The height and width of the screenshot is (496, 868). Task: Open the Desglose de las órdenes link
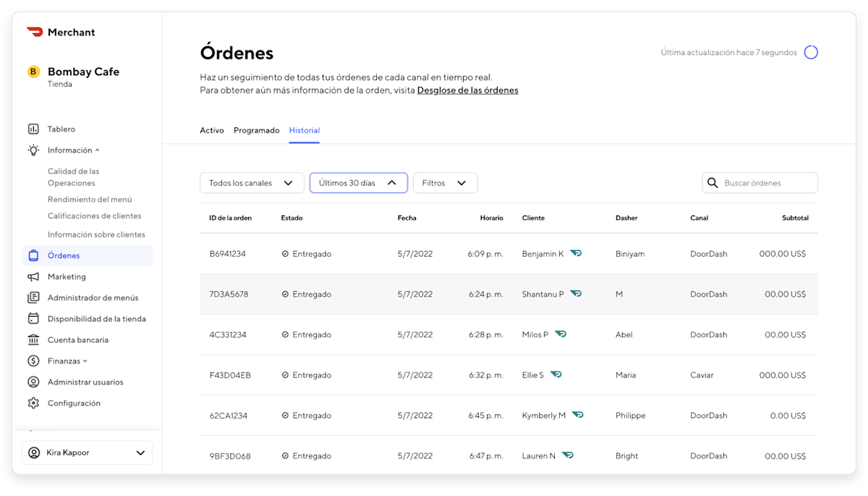(467, 90)
